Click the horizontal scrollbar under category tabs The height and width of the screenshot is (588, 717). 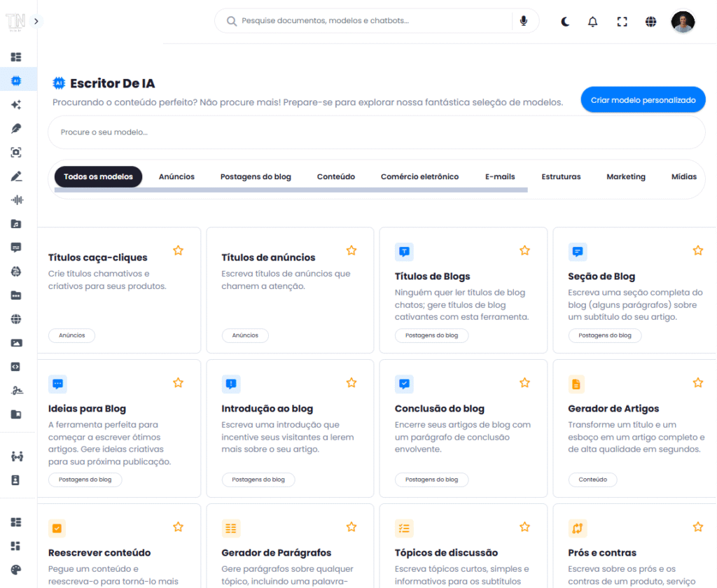tap(291, 190)
